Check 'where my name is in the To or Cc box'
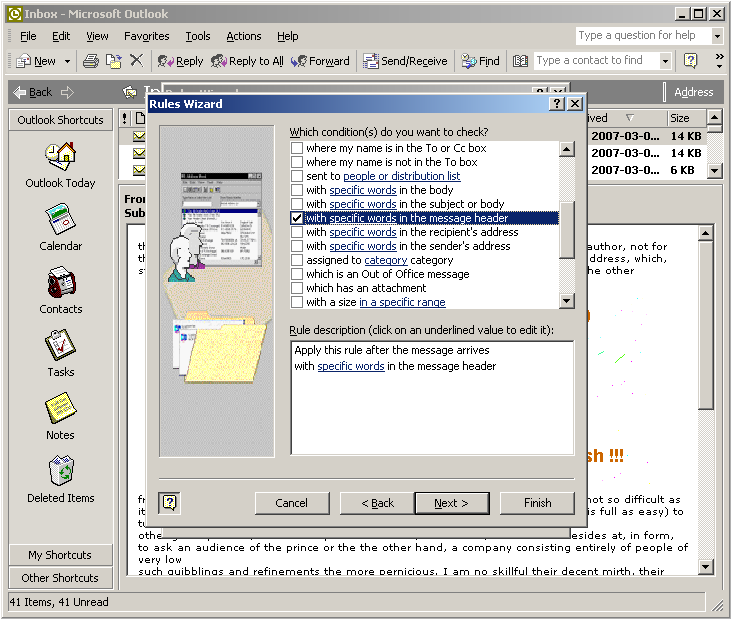Viewport: 736px width, 624px height. pos(297,149)
